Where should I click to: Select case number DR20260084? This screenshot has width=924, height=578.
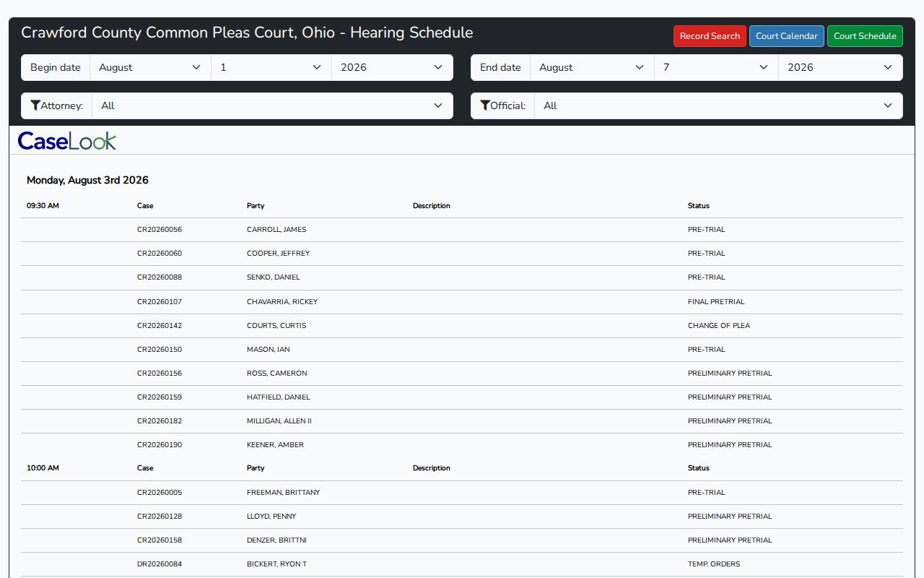coord(160,564)
